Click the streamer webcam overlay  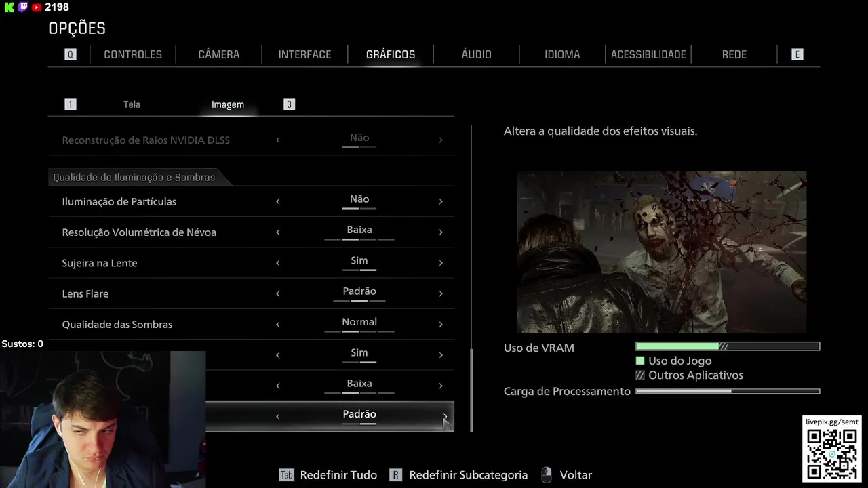coord(102,420)
